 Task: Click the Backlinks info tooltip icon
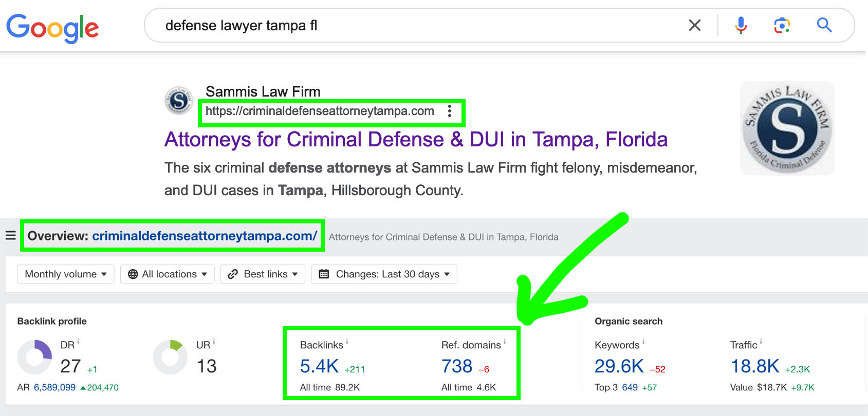[x=347, y=342]
